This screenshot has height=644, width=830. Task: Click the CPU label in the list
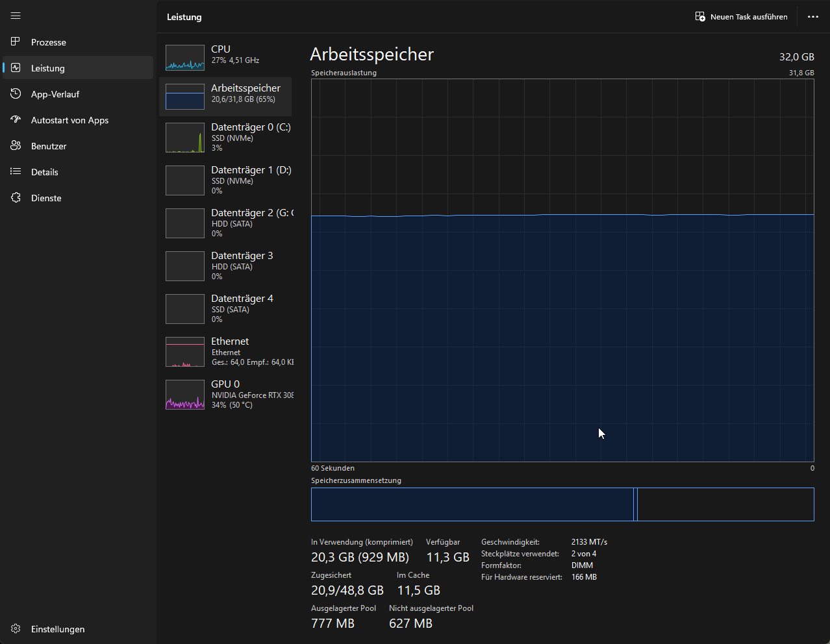[x=221, y=49]
